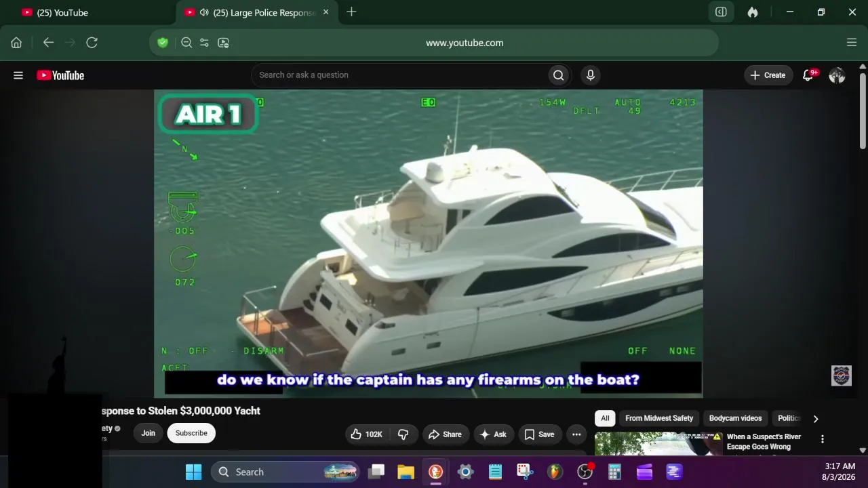This screenshot has height=488, width=868.
Task: Open Notepad from the taskbar
Action: pos(495,472)
